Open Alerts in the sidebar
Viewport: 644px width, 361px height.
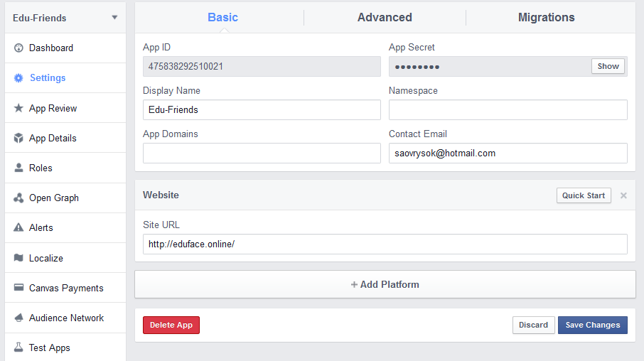click(65, 228)
